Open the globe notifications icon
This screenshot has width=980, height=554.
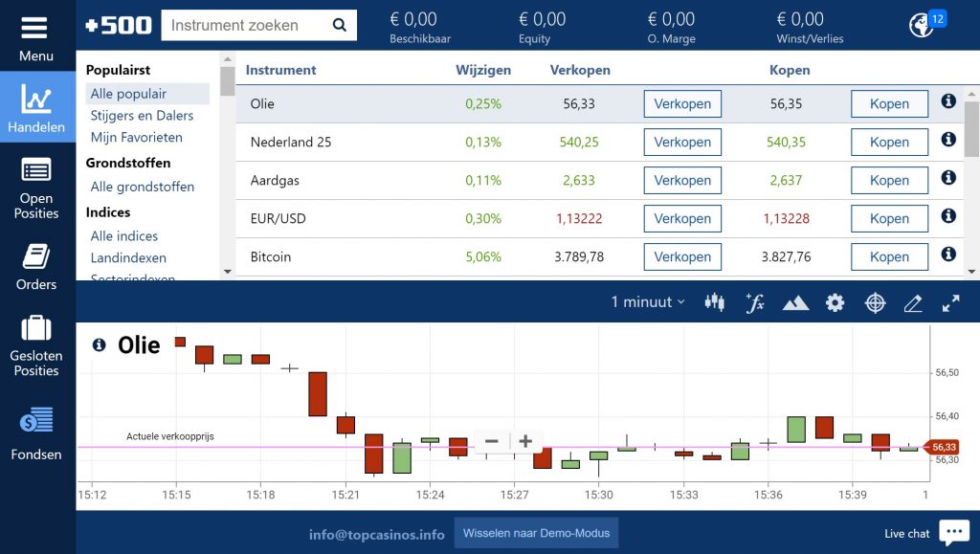point(922,25)
